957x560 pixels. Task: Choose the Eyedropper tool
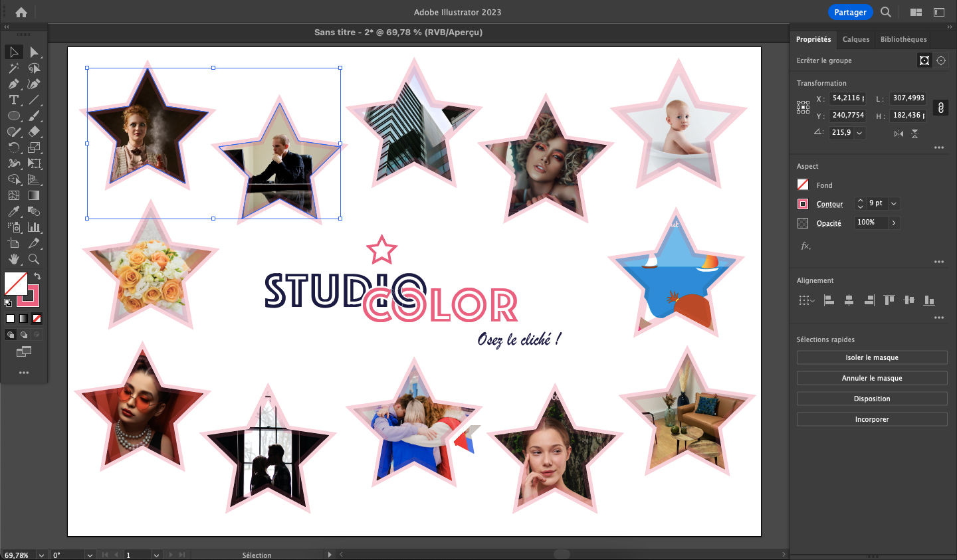(x=13, y=211)
